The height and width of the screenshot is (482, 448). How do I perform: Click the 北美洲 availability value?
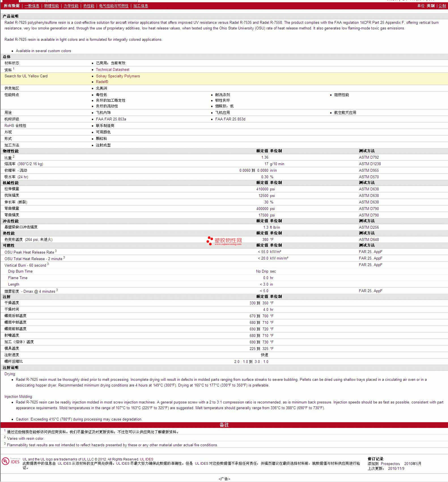101,88
